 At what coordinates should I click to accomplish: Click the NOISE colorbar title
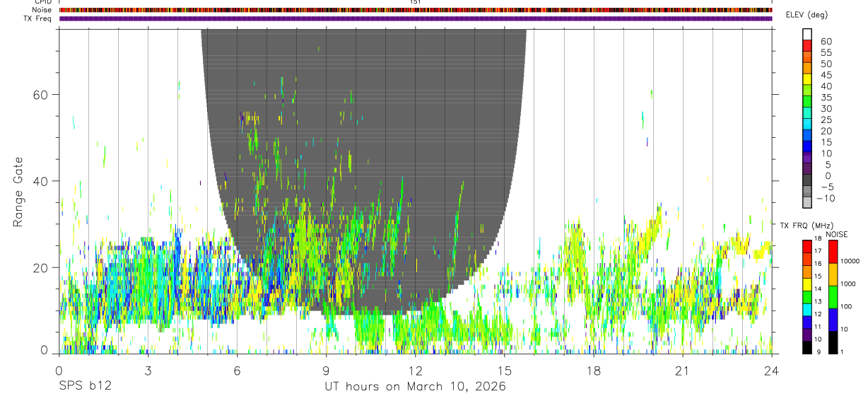(x=836, y=235)
